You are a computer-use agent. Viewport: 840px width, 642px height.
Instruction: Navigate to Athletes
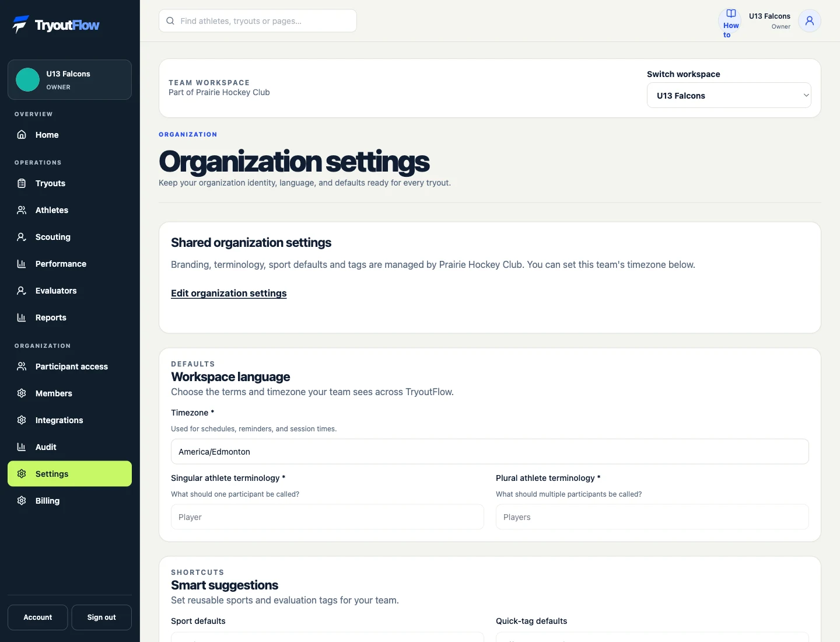click(x=69, y=210)
